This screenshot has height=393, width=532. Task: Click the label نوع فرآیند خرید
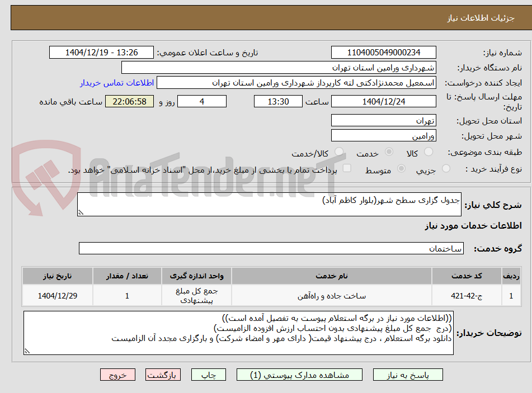tap(493, 169)
